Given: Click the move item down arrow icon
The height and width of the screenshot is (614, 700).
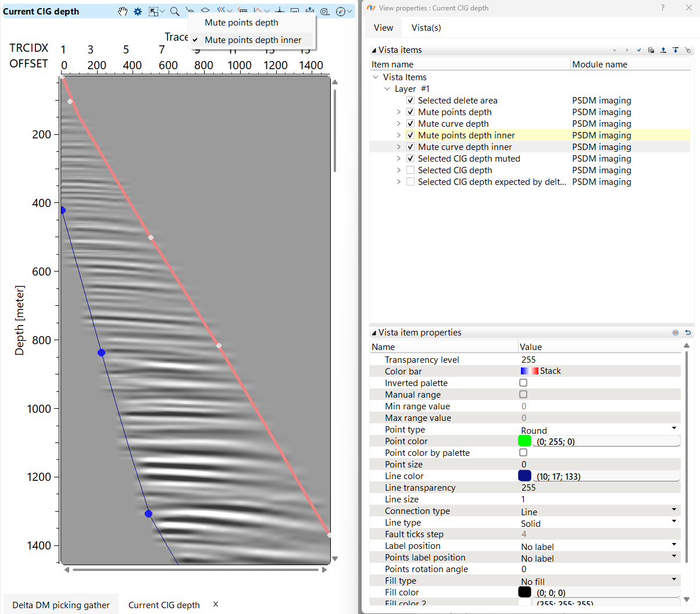Looking at the screenshot, I should (676, 51).
